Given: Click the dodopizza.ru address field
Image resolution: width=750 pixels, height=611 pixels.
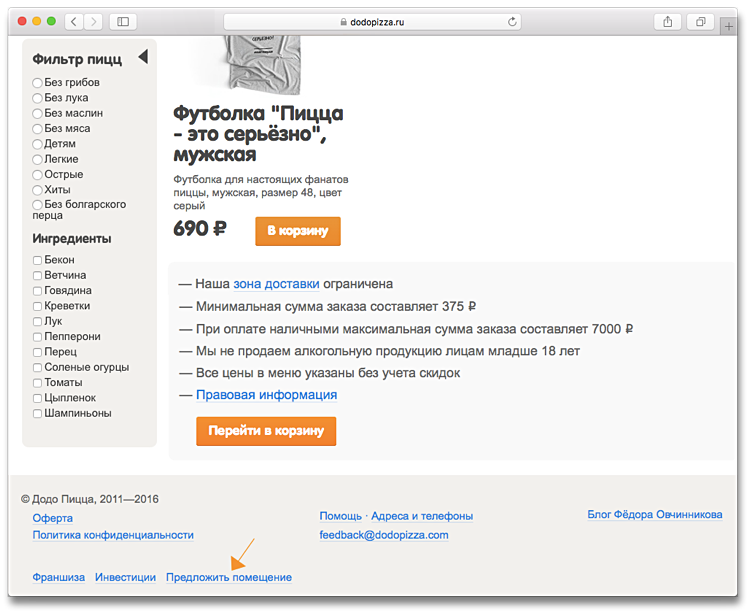Looking at the screenshot, I should [x=372, y=22].
